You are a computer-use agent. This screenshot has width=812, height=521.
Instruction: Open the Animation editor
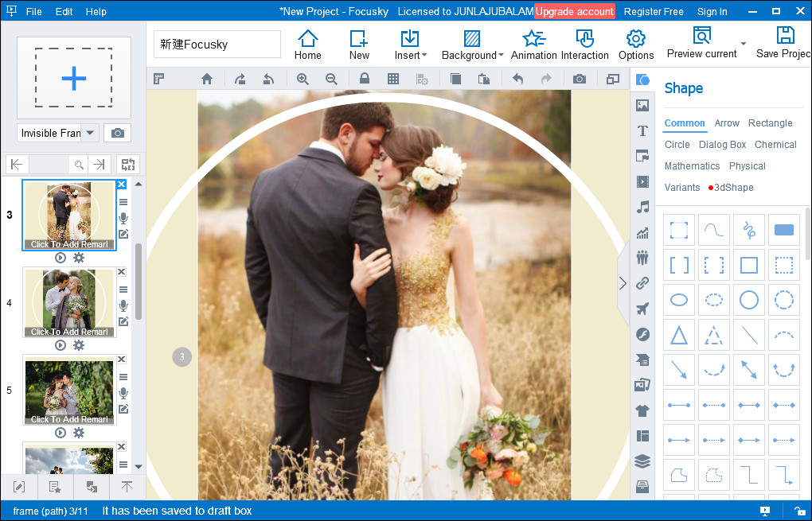click(534, 45)
